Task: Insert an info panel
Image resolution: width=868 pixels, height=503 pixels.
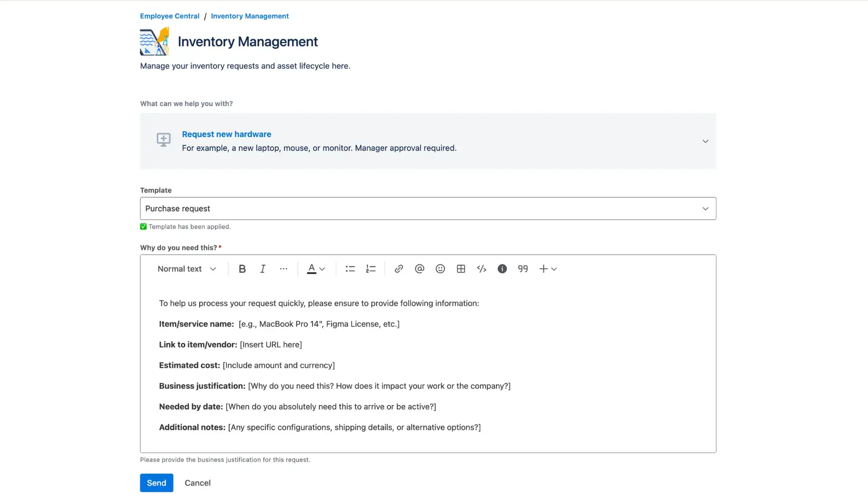Action: [x=502, y=269]
